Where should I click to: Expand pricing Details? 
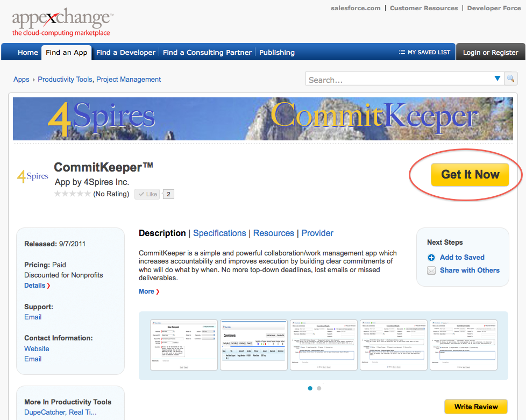pyautogui.click(x=34, y=285)
